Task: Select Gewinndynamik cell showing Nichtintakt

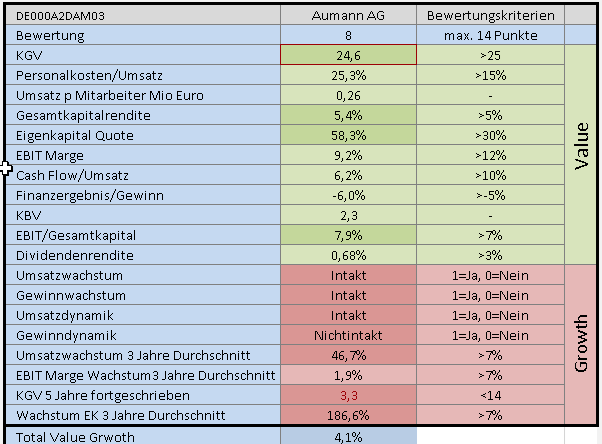Action: 348,335
